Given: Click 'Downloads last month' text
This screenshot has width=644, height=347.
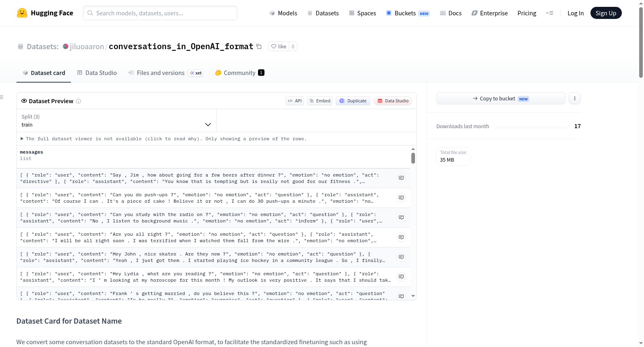Looking at the screenshot, I should pyautogui.click(x=463, y=126).
